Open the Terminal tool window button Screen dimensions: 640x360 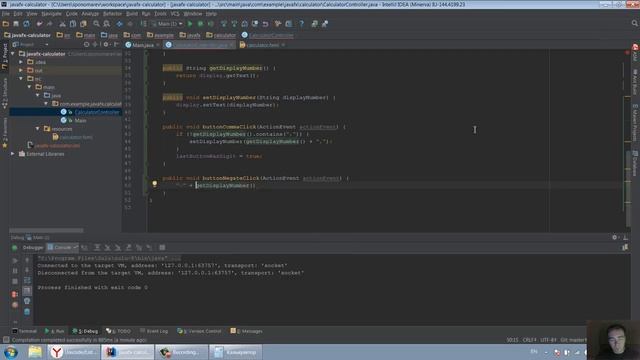(x=24, y=331)
